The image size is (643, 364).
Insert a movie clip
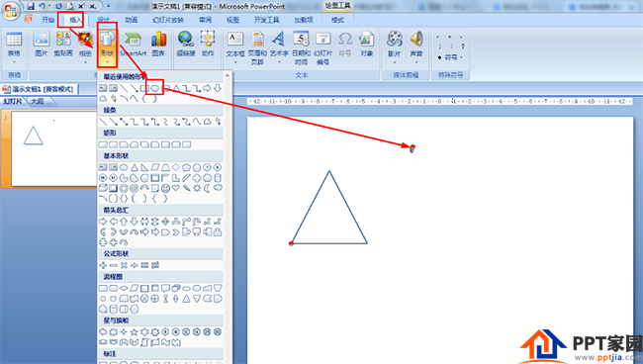click(394, 47)
